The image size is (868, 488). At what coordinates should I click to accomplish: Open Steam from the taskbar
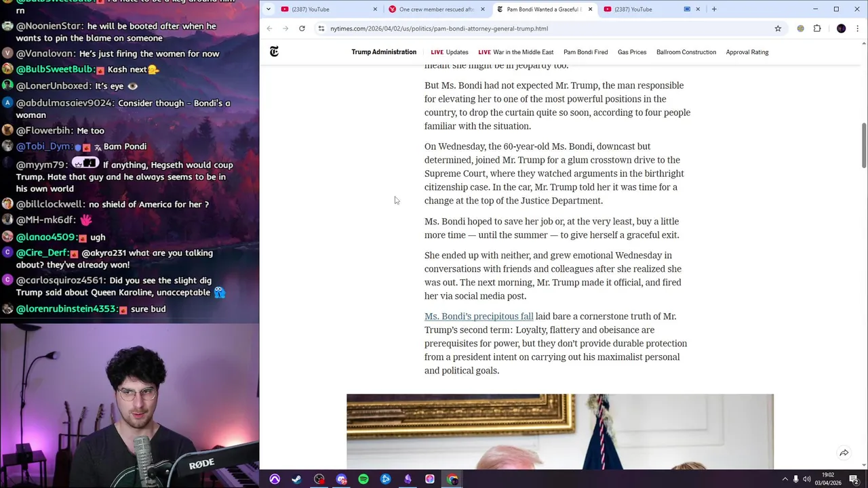point(296,479)
